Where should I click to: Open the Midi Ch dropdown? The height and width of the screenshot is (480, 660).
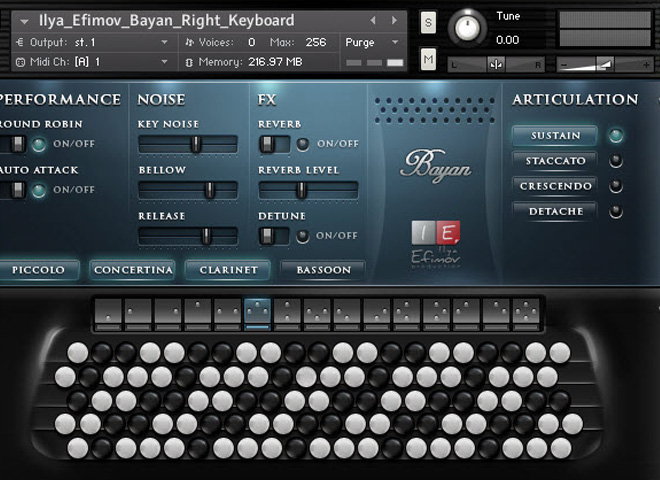pyautogui.click(x=164, y=62)
